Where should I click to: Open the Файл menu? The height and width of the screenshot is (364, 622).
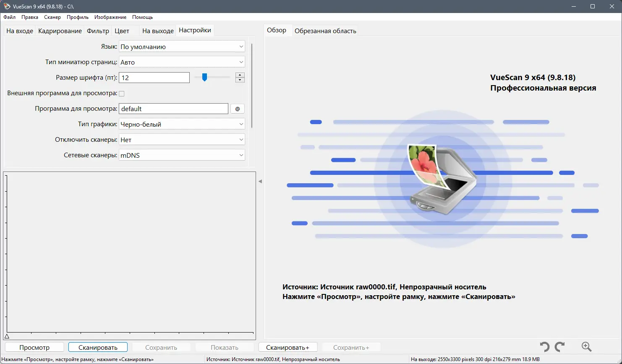coord(9,17)
